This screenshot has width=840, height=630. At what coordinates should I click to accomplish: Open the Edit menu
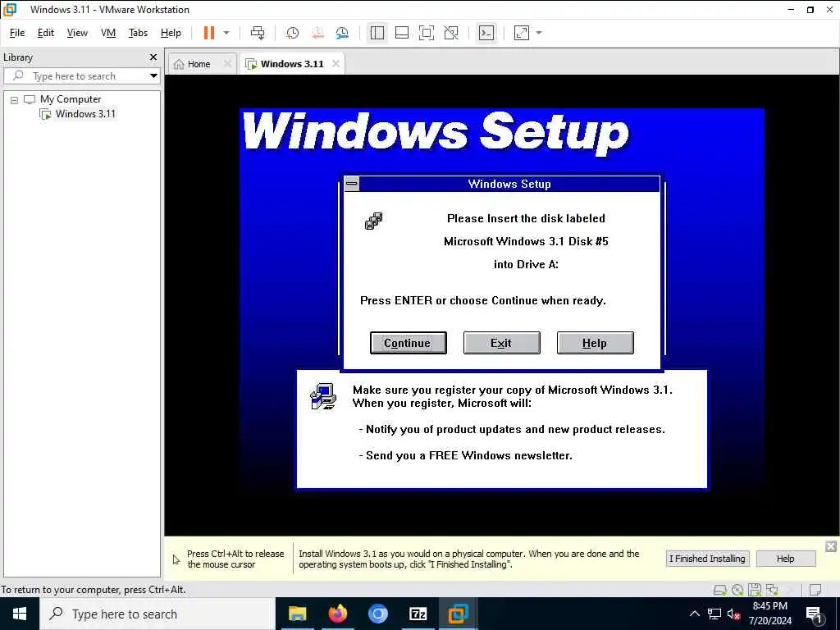pos(46,33)
